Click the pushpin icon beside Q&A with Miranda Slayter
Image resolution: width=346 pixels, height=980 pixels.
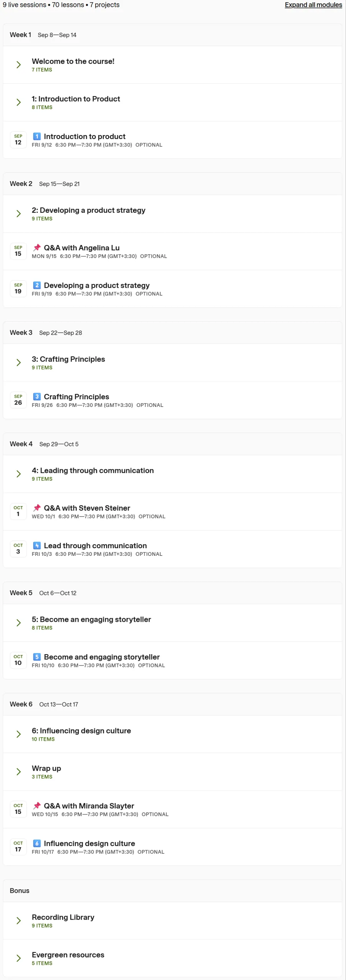click(x=37, y=806)
